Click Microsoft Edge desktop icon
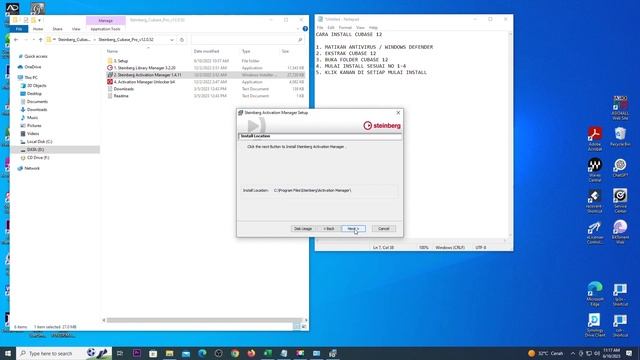640x360 pixels. point(595,294)
